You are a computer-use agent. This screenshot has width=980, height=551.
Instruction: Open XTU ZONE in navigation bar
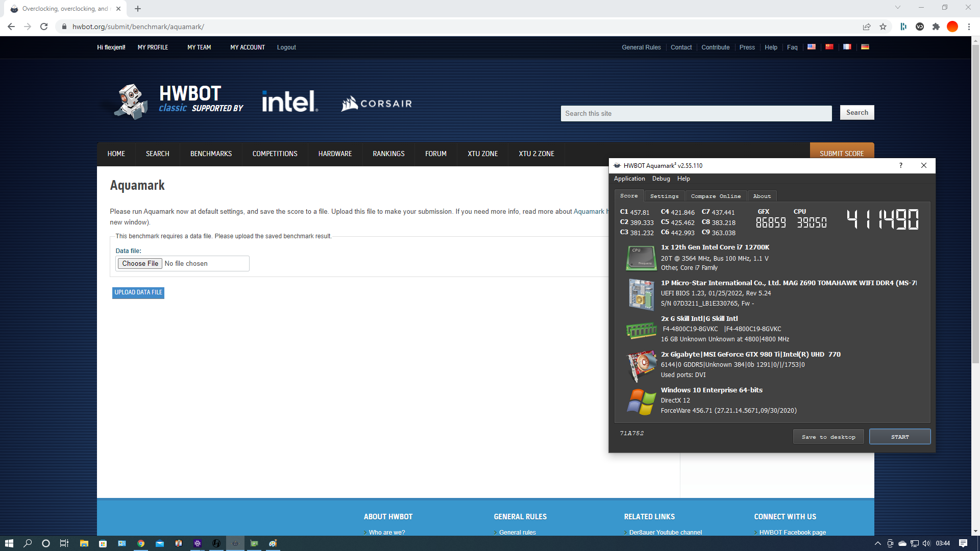[x=482, y=154]
